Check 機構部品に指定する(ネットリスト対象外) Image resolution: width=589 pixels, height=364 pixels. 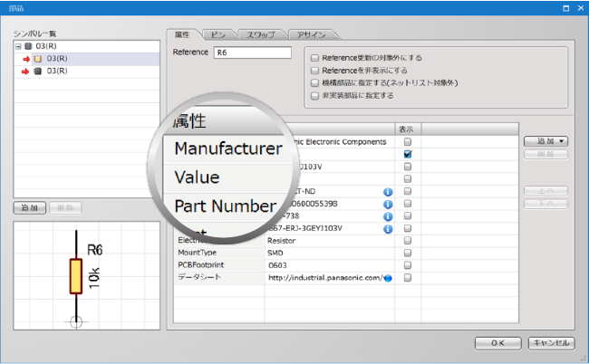[314, 83]
